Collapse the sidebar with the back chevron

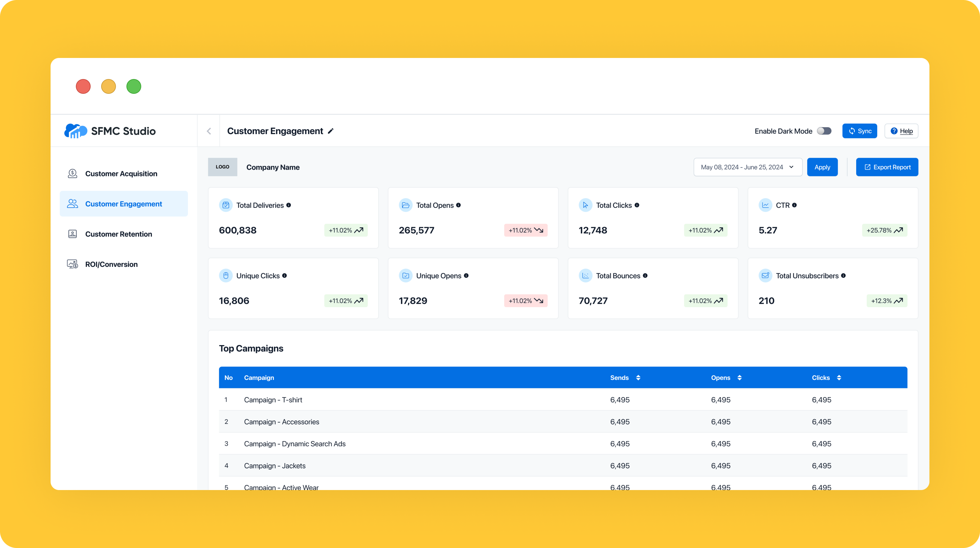pyautogui.click(x=209, y=131)
